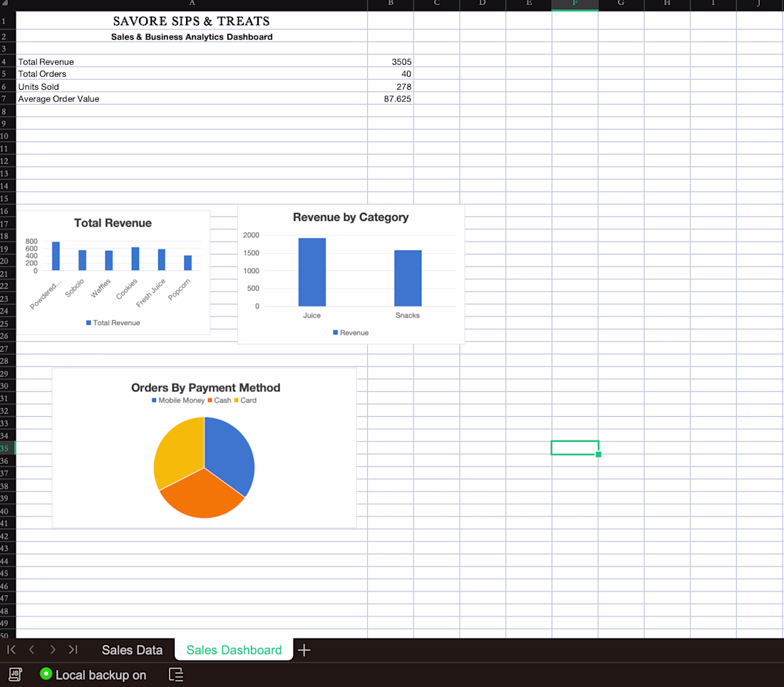The height and width of the screenshot is (687, 784).
Task: Select the Sales & Business Analytics Dashboard subtitle
Action: (192, 36)
